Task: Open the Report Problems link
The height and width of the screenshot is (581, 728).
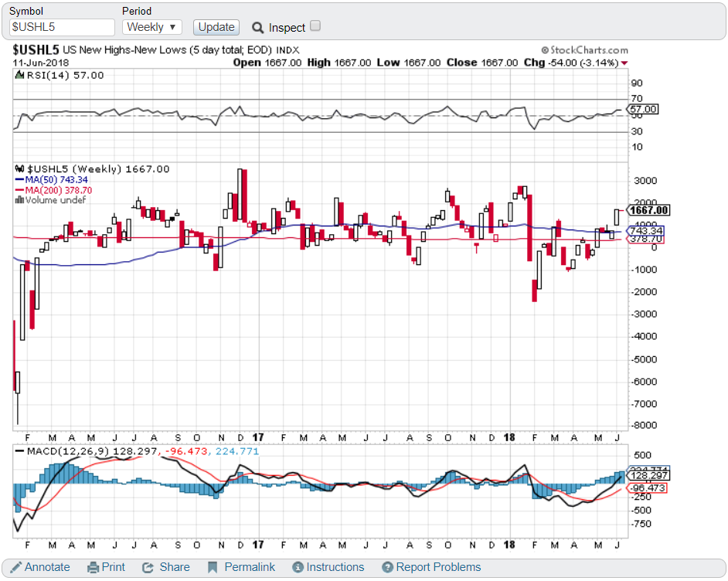Action: tap(438, 567)
